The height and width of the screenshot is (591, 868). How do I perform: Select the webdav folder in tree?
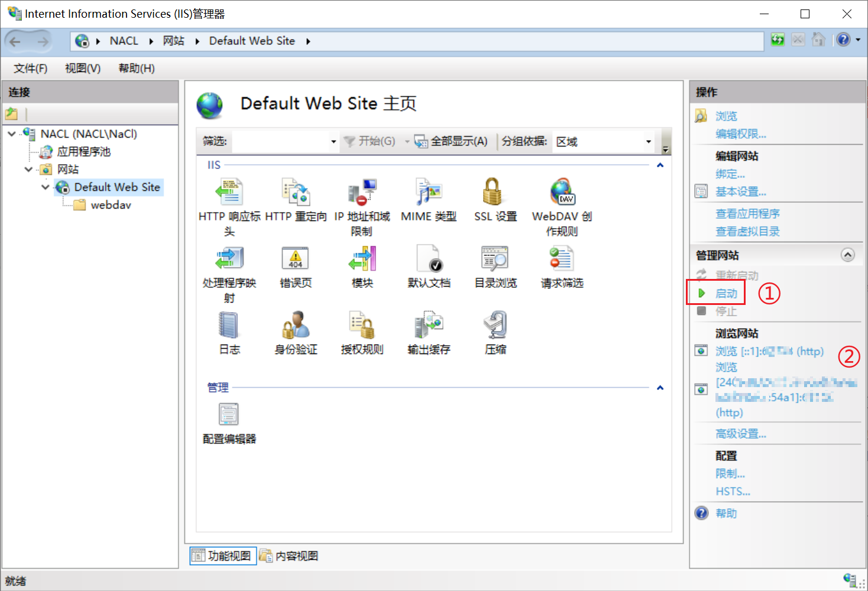pos(111,205)
